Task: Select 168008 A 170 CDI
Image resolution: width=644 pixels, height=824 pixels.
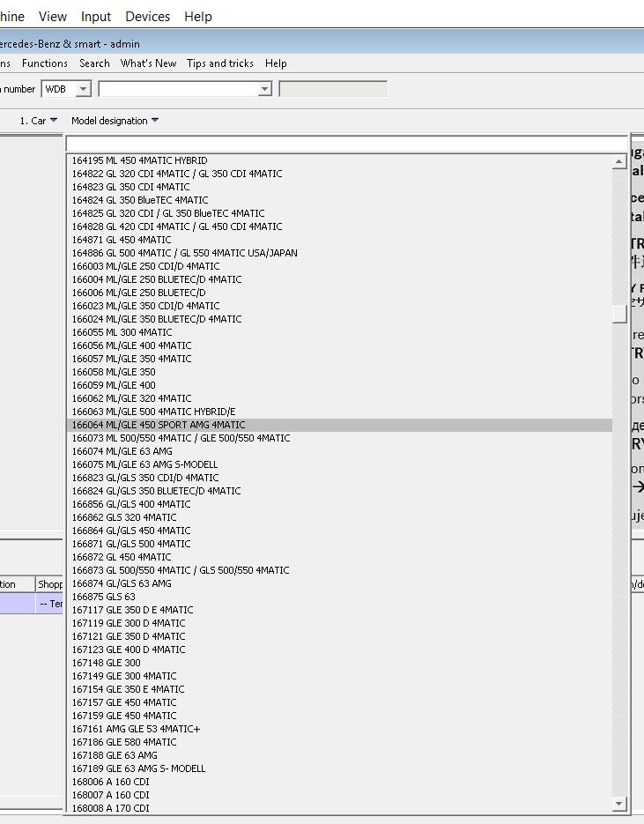Action: (339, 808)
